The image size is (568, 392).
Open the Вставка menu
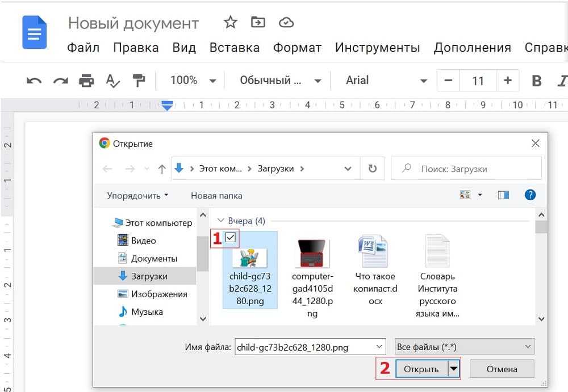pyautogui.click(x=234, y=48)
